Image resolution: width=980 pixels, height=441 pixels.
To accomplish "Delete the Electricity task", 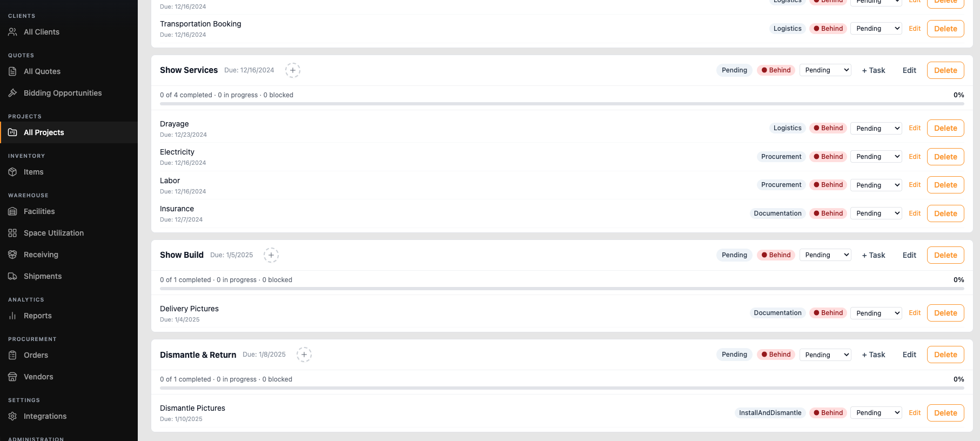I will tap(945, 157).
